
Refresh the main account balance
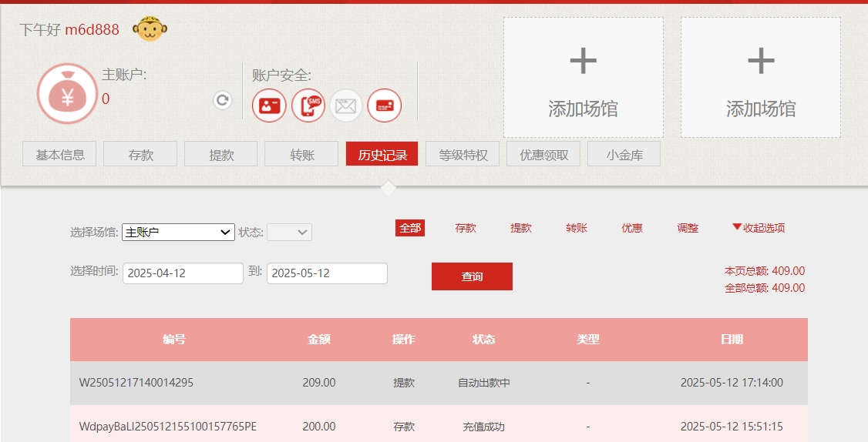pyautogui.click(x=222, y=100)
